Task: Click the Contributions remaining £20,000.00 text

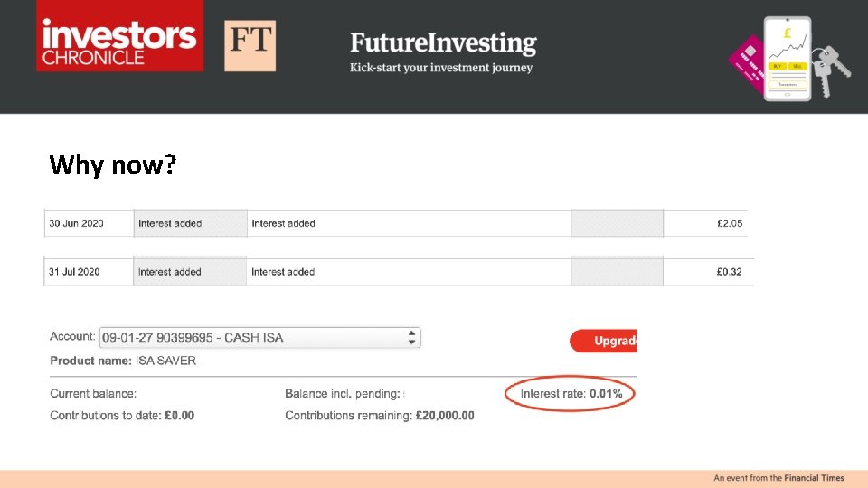Action: coord(380,416)
